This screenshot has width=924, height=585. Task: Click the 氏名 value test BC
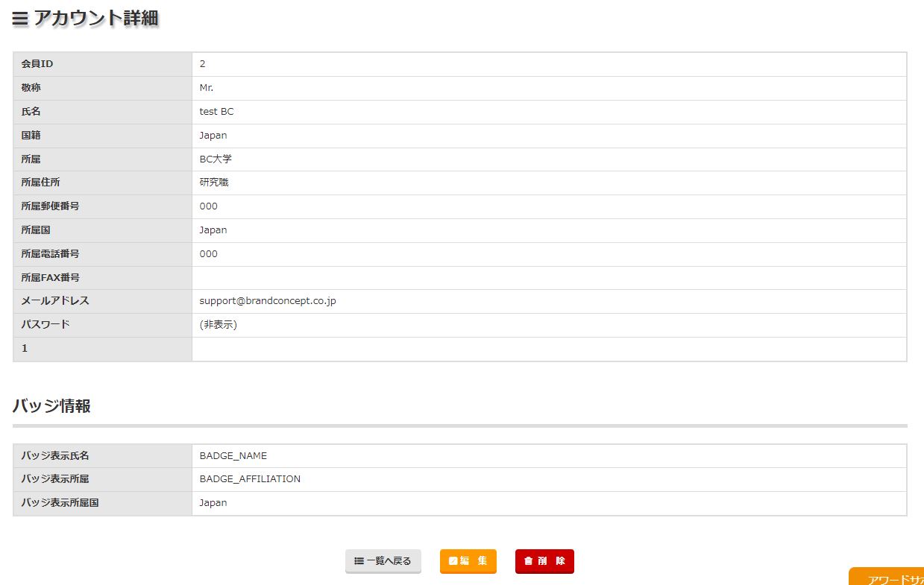216,112
